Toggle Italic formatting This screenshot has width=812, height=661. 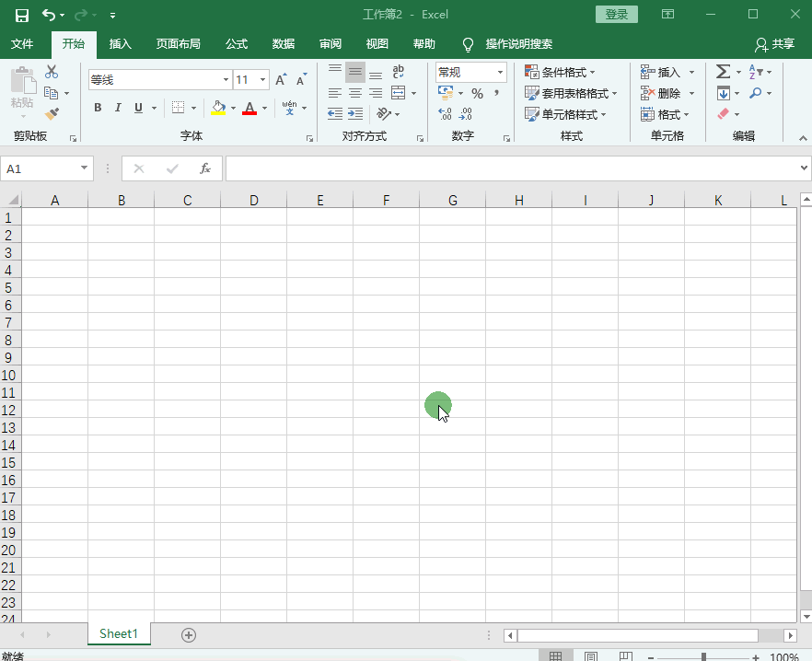118,108
